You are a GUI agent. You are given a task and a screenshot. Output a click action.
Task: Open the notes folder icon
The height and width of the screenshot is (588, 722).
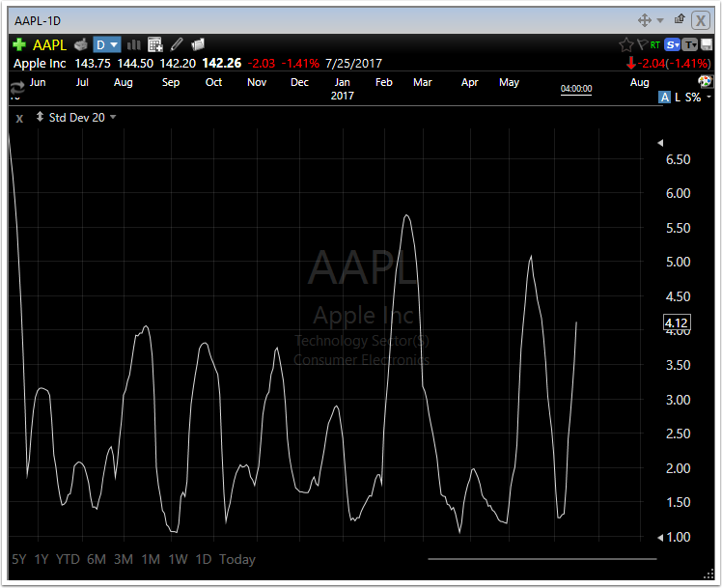(198, 44)
